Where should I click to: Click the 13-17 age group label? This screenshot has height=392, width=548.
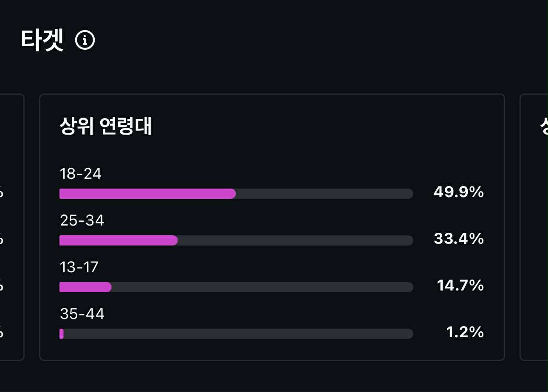pos(79,267)
